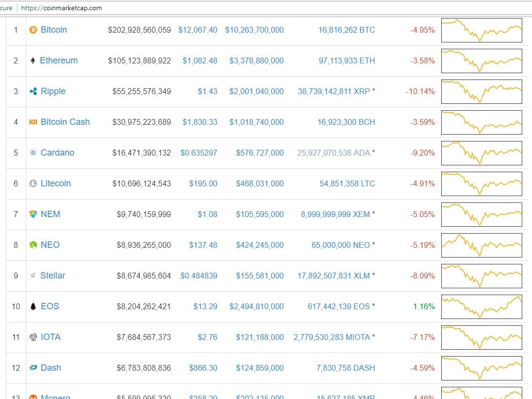Click the NEO green cube icon
532x399 pixels.
point(33,245)
